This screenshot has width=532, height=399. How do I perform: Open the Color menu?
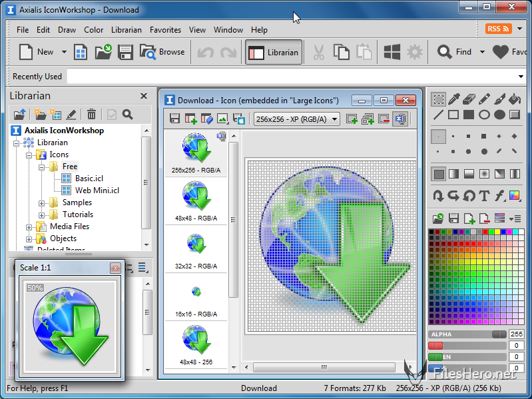pos(94,30)
